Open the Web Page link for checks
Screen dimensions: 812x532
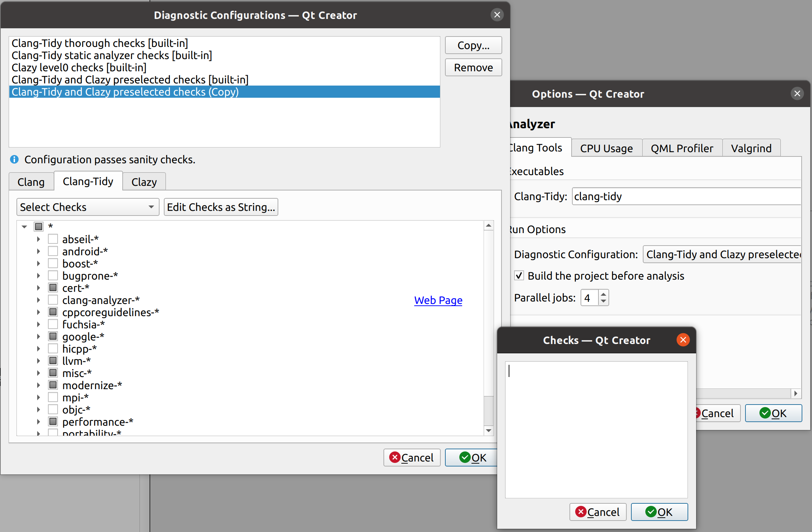coord(438,300)
